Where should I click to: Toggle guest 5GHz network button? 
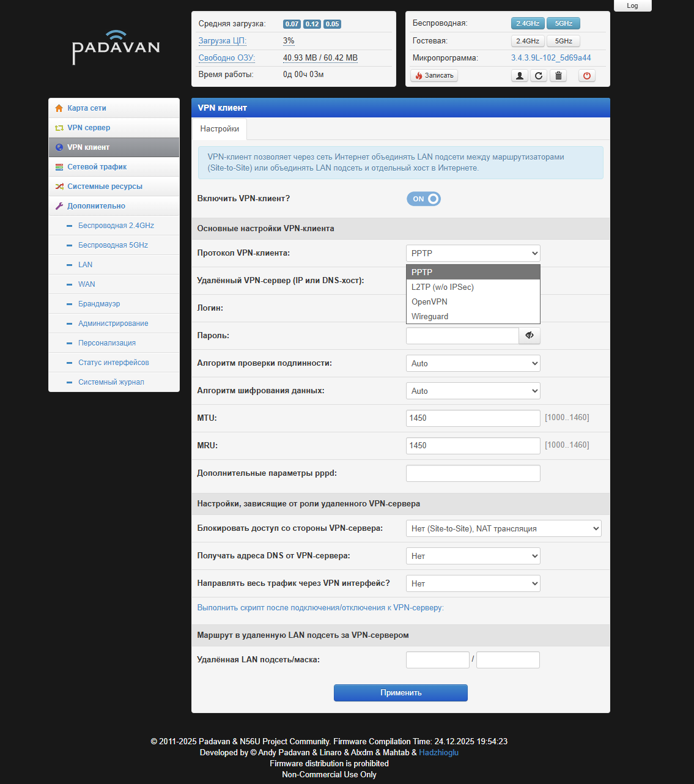click(x=563, y=41)
